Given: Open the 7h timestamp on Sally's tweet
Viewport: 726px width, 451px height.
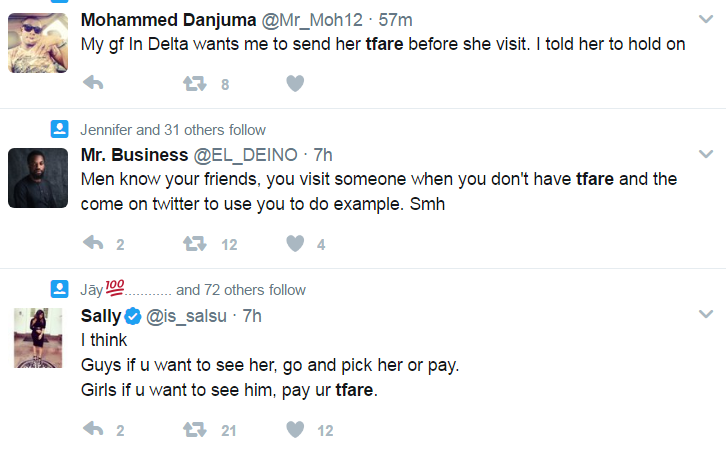Looking at the screenshot, I should click(252, 317).
